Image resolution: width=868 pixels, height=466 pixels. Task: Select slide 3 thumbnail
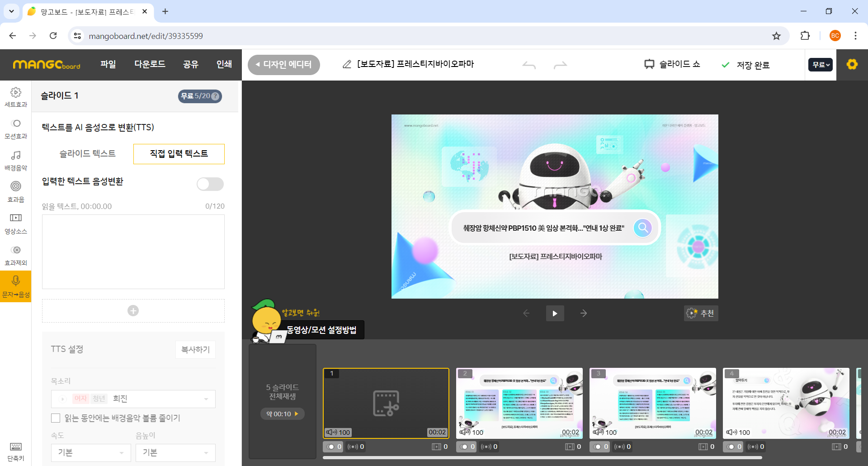[x=652, y=403]
